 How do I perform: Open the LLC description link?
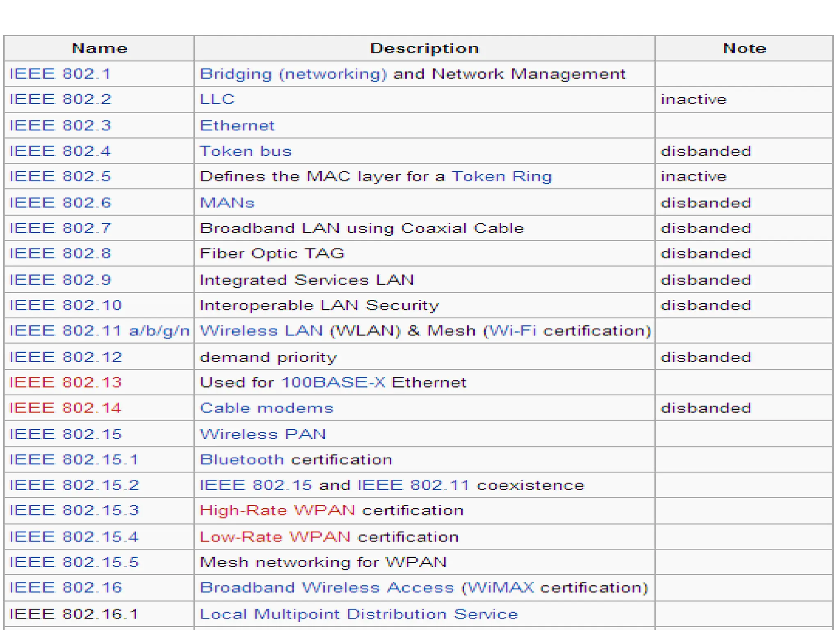click(217, 99)
